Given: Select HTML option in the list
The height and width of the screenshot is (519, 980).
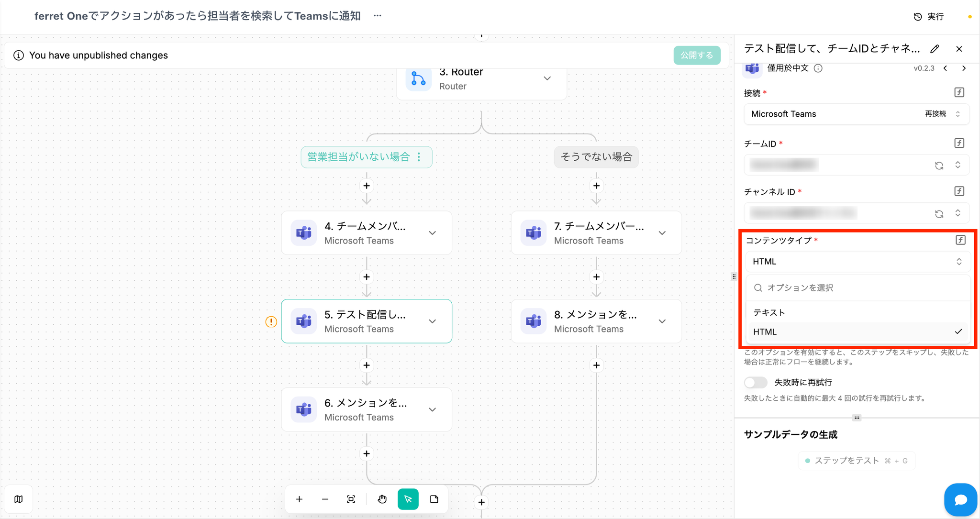Looking at the screenshot, I should tap(765, 331).
